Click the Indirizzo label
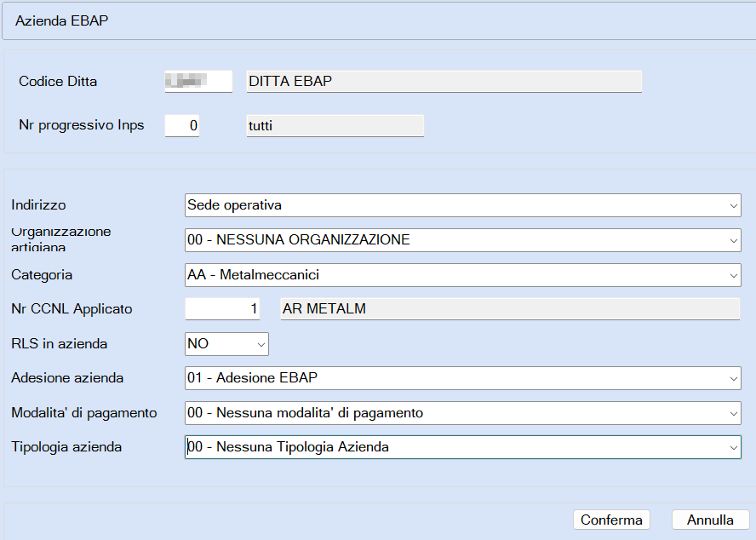This screenshot has height=540, width=756. pos(38,205)
